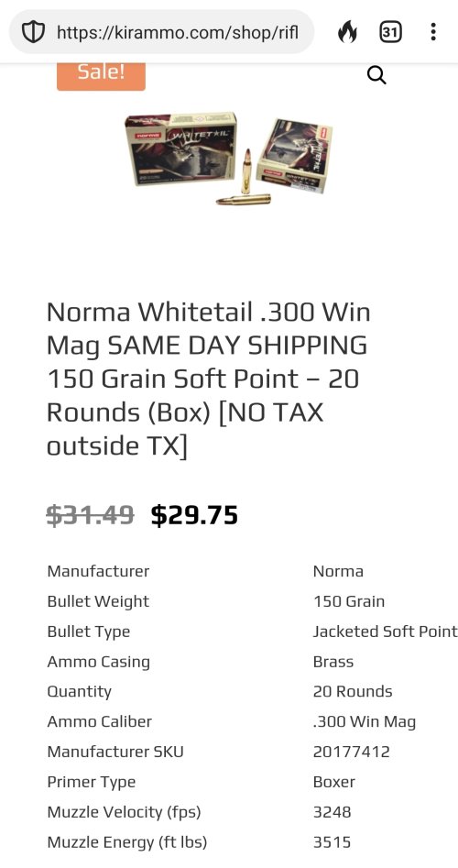Click the Jacketed Soft Point bullet type
The height and width of the screenshot is (868, 458).
385,632
